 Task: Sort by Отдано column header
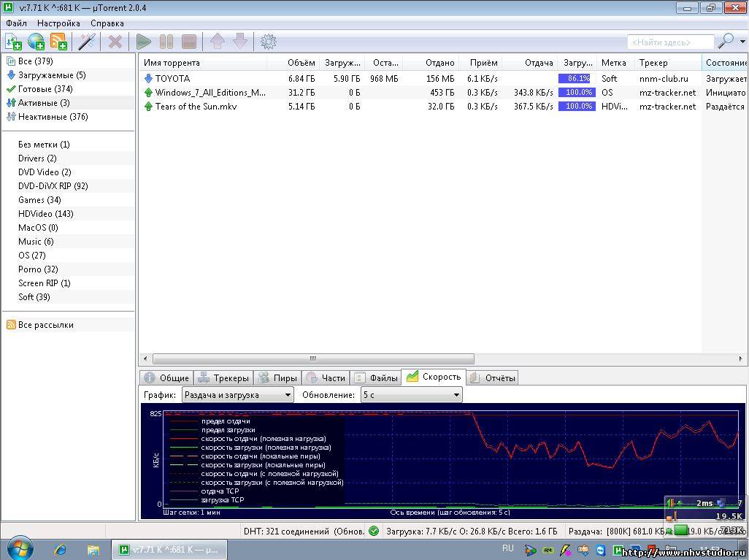[431, 63]
